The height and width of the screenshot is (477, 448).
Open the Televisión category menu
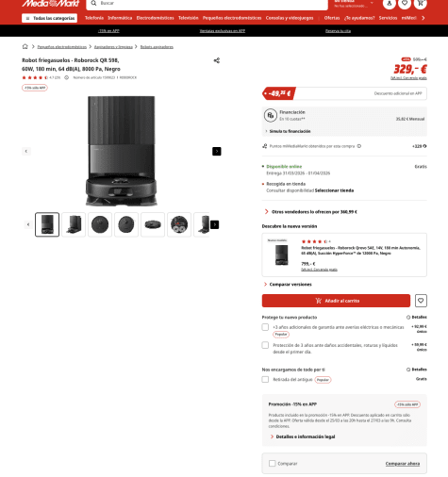189,18
